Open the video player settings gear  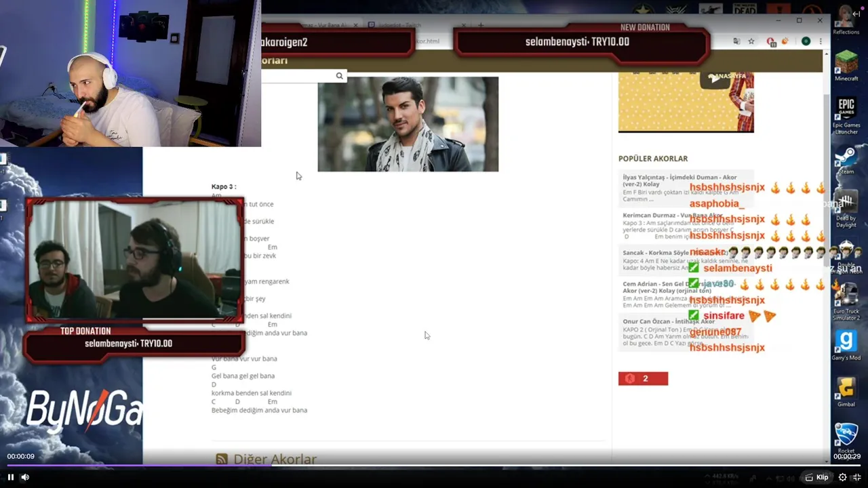(x=842, y=477)
